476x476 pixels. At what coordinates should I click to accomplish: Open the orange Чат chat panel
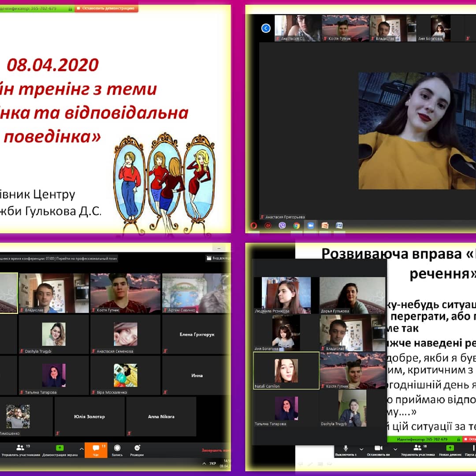tap(96, 450)
